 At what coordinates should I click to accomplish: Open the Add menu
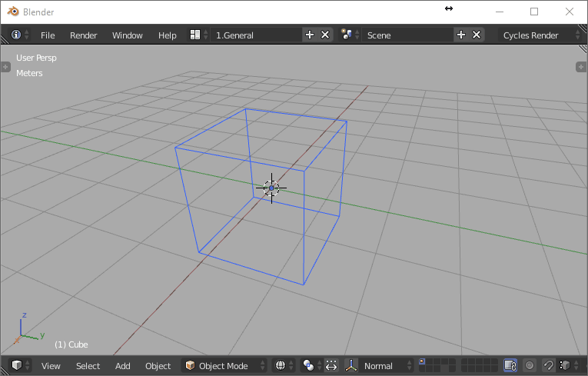123,366
